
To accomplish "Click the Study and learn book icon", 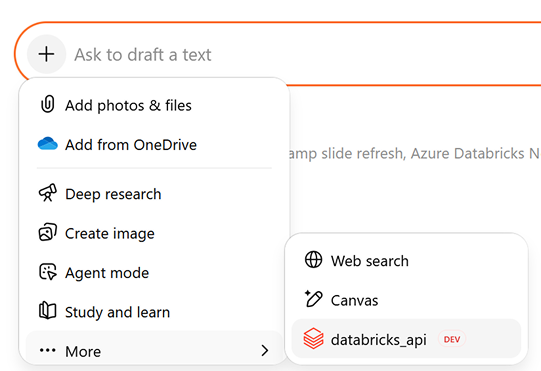I will coord(48,311).
